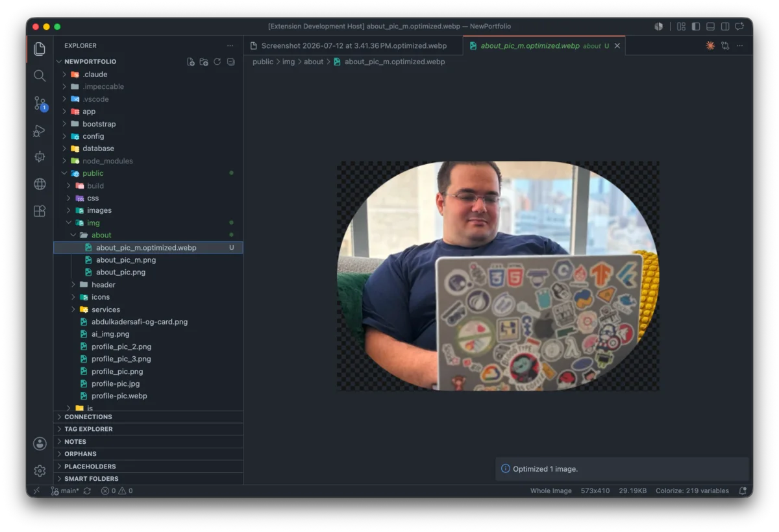This screenshot has height=532, width=779.
Task: Expand the ORPHANS section
Action: pyautogui.click(x=148, y=453)
